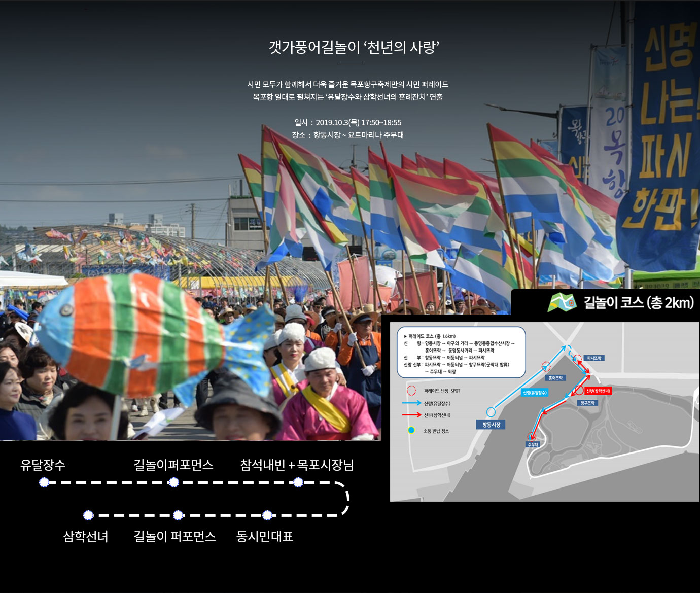Click the 소품 반납 장소 legend text
This screenshot has height=593, width=700.
point(436,431)
